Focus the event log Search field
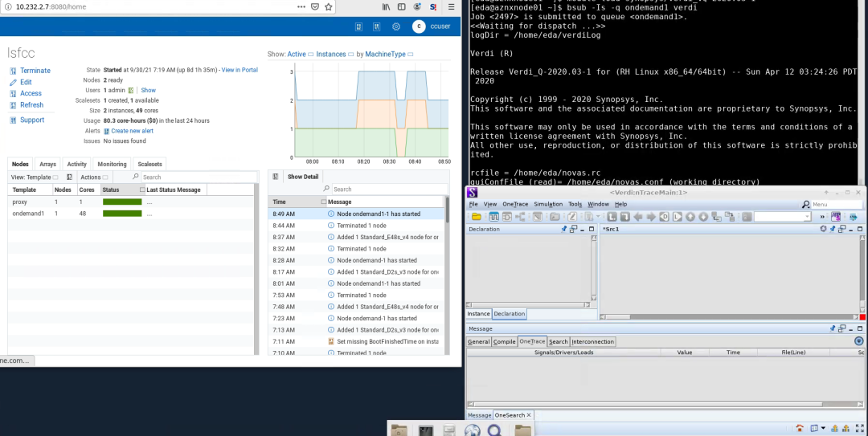 (x=389, y=189)
